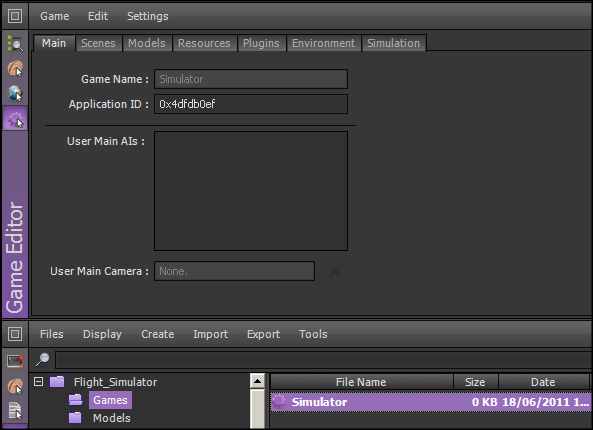Select the Games folder in tree

point(110,400)
